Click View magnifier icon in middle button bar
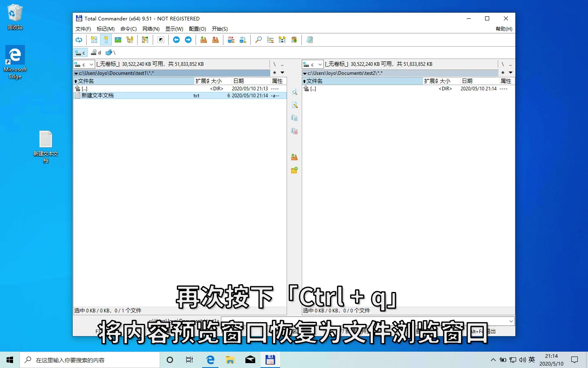Image resolution: width=588 pixels, height=368 pixels. pos(294,92)
